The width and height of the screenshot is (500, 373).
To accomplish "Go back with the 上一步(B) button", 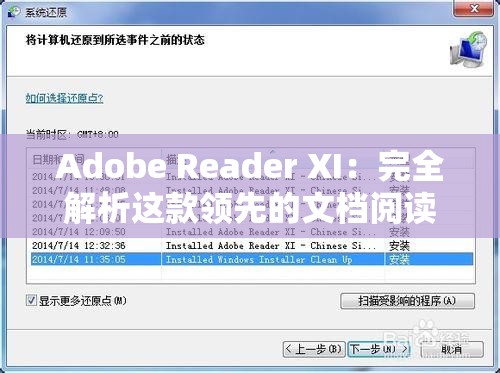I will (x=314, y=349).
